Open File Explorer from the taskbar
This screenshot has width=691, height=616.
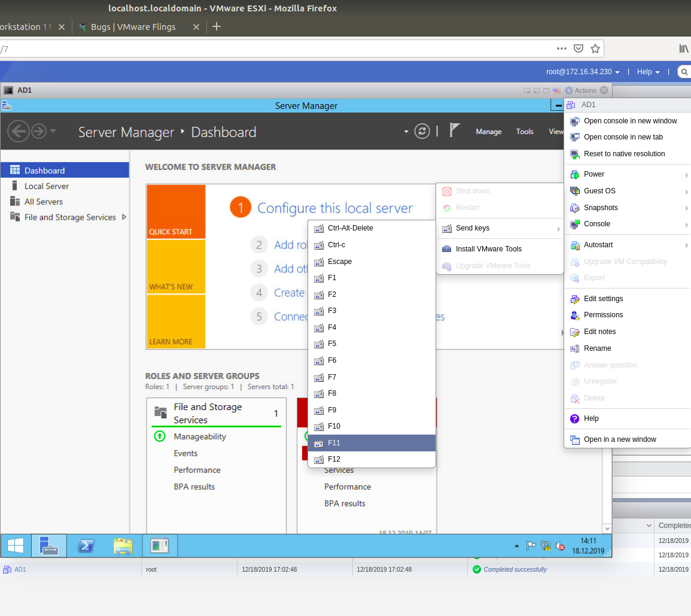[123, 545]
